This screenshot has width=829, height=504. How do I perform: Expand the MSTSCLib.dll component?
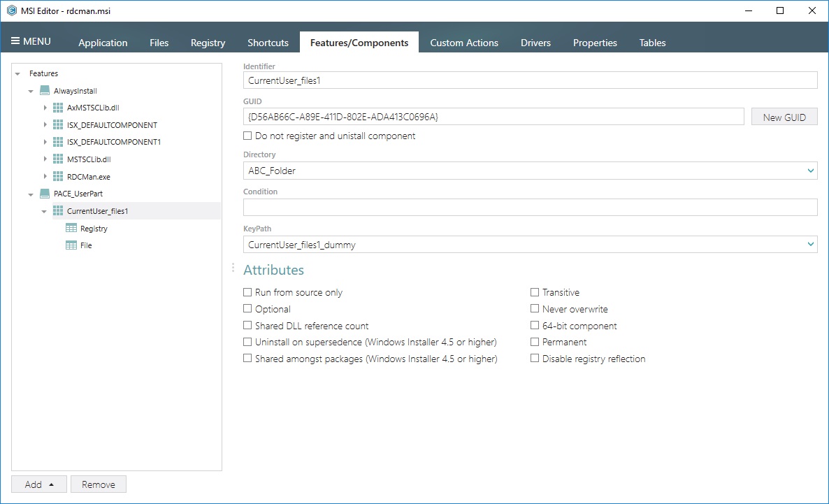45,159
